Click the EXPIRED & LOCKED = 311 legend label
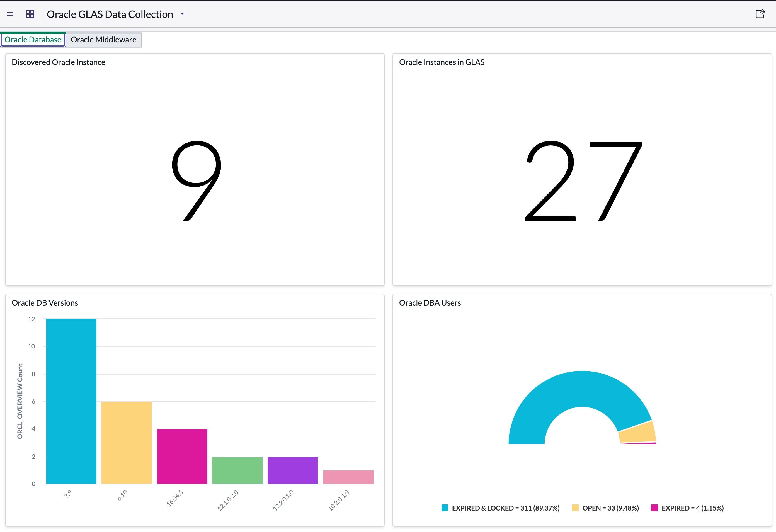The height and width of the screenshot is (532, 776). click(506, 508)
